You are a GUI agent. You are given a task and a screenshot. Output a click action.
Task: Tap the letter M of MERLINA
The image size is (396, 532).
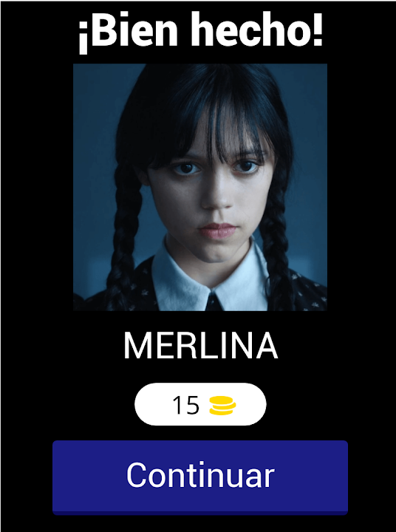click(x=138, y=346)
